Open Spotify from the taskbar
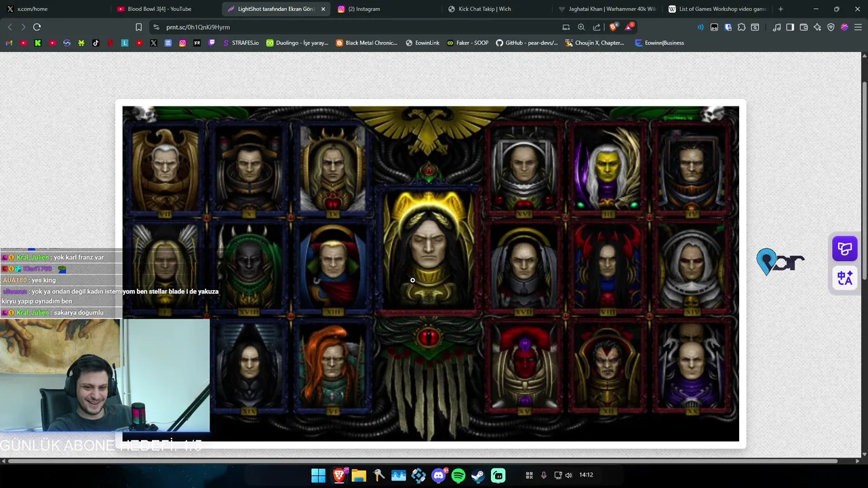This screenshot has width=868, height=488. [x=458, y=475]
